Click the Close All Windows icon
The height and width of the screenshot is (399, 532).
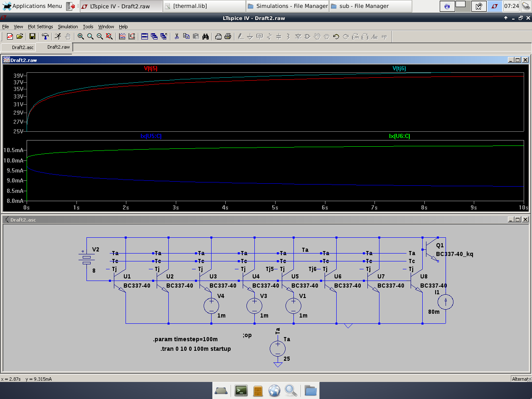[x=164, y=37]
